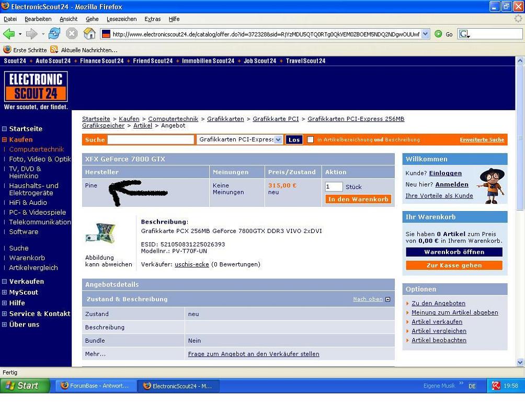Click the Suche text input field
This screenshot has width=525, height=420.
(x=151, y=139)
